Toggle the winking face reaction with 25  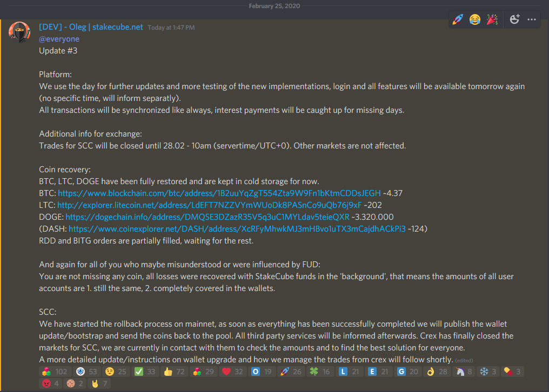point(116,371)
